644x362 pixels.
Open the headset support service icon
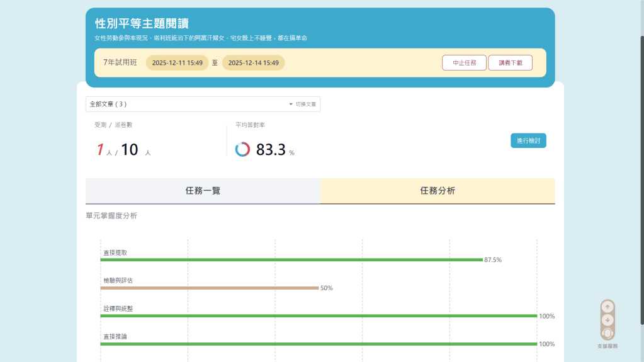(x=607, y=333)
